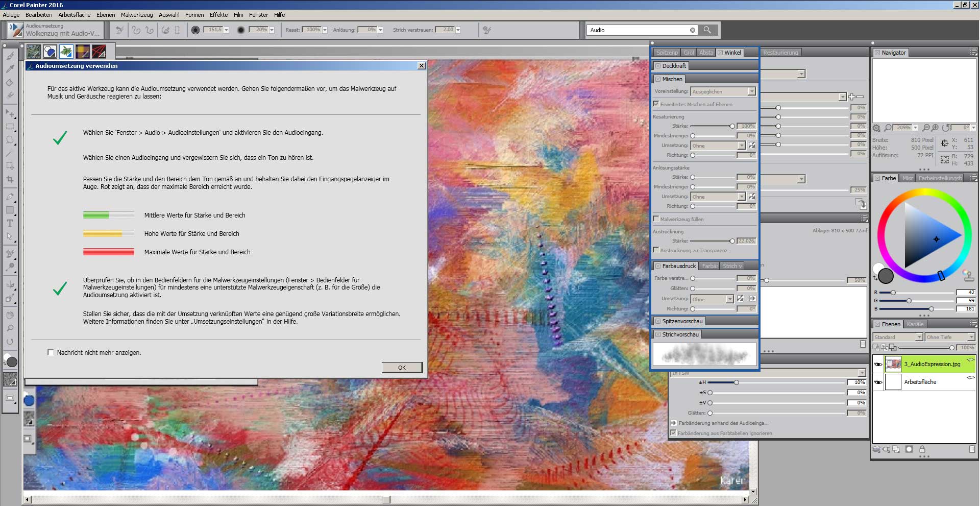The width and height of the screenshot is (980, 506).
Task: Select the Text tool in the toolbox
Action: coord(10,223)
